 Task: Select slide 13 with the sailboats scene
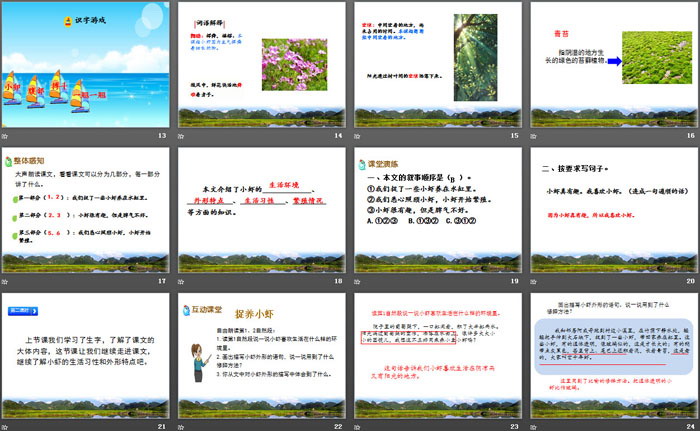point(85,65)
